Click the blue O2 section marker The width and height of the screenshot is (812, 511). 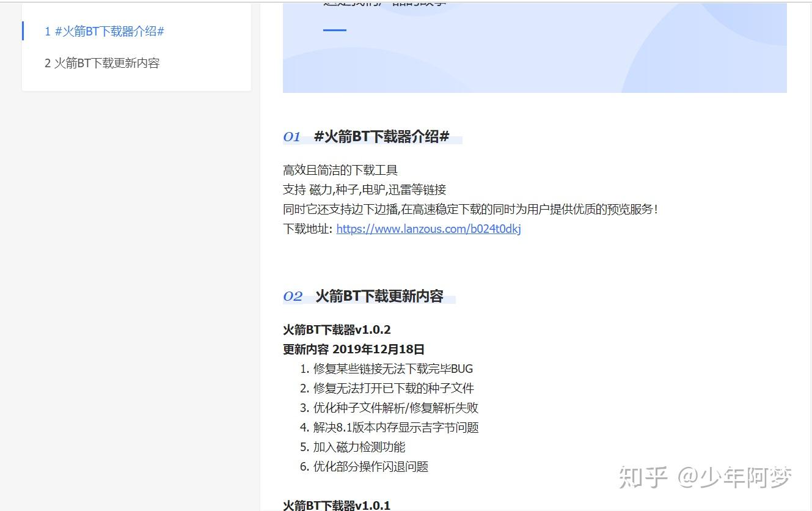[293, 296]
